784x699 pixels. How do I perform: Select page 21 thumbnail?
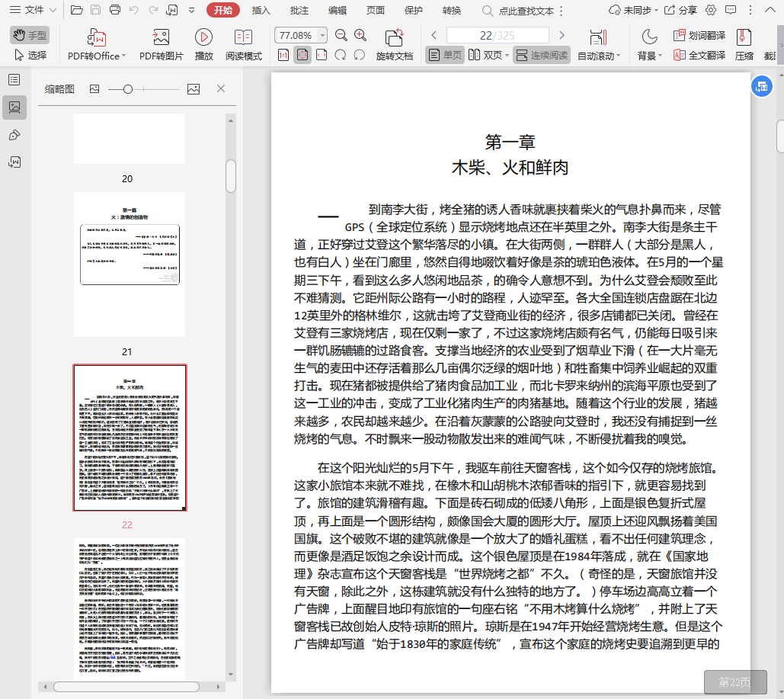point(129,264)
